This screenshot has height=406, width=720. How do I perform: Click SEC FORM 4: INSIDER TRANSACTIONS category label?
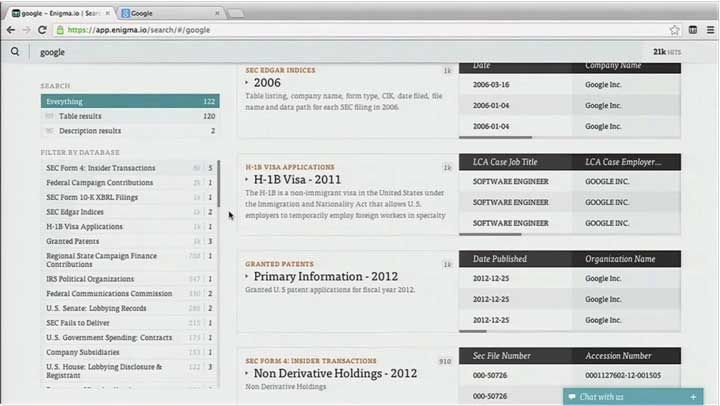point(311,361)
